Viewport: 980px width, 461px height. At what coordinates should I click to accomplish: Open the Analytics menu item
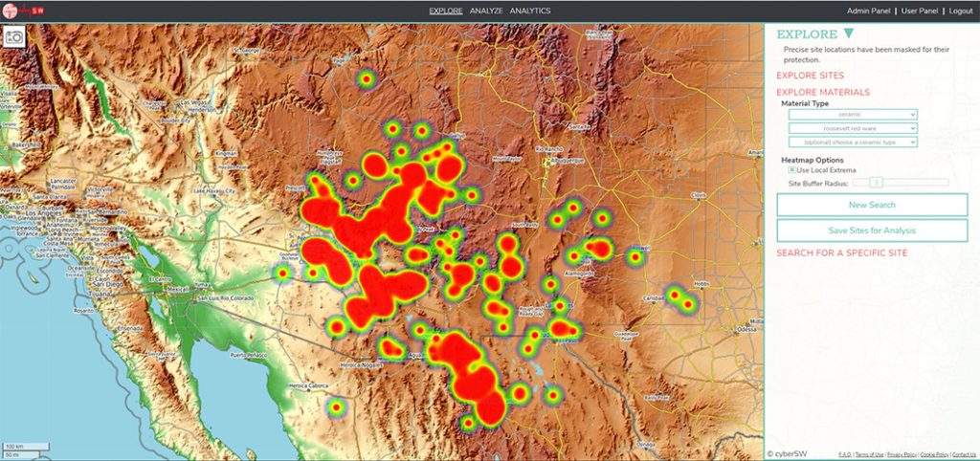pos(529,11)
